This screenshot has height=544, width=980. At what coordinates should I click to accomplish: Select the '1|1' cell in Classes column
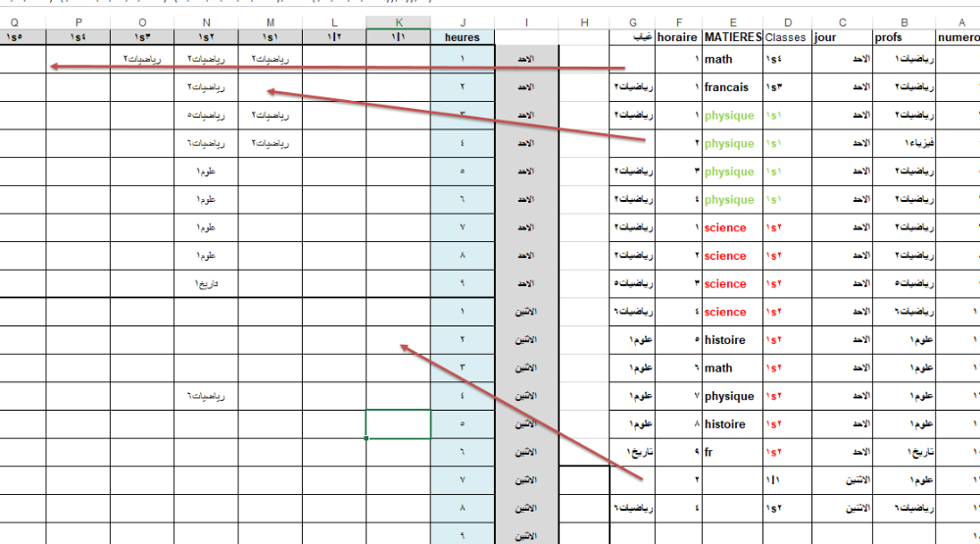[788, 480]
